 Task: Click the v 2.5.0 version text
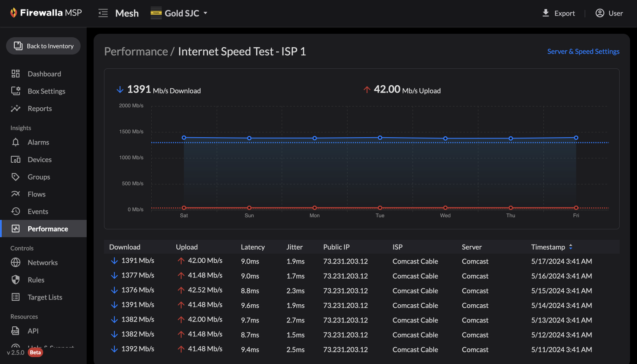(x=16, y=352)
